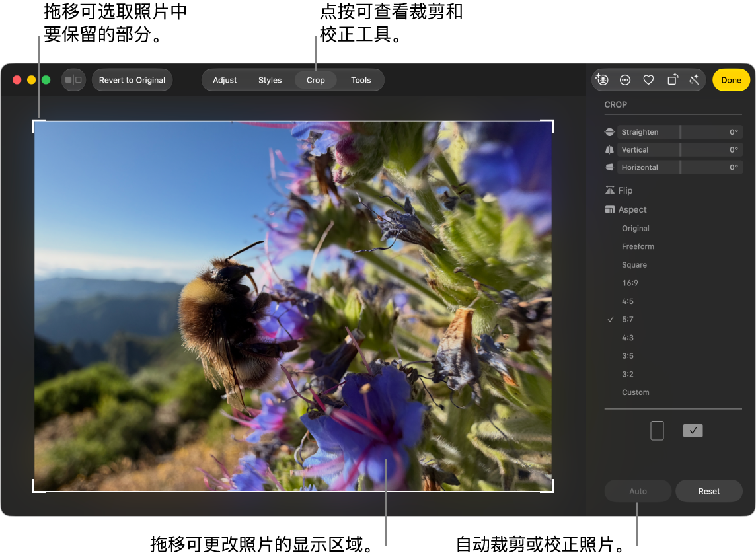Switch to the Adjust tab
The width and height of the screenshot is (756, 557).
pyautogui.click(x=225, y=80)
